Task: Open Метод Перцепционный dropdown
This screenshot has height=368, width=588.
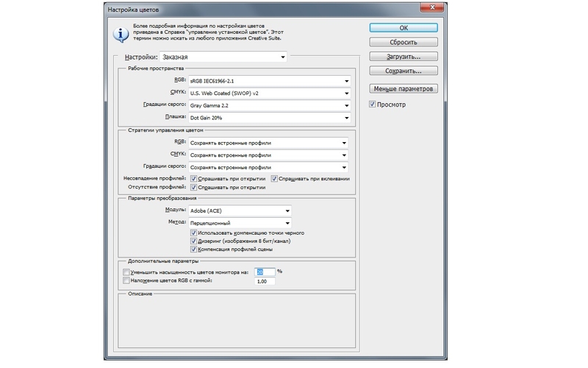Action: point(240,223)
